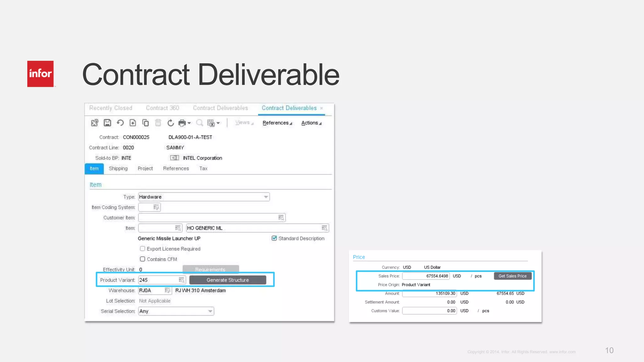Click the Get Sales Price button
The height and width of the screenshot is (362, 644).
(x=512, y=276)
